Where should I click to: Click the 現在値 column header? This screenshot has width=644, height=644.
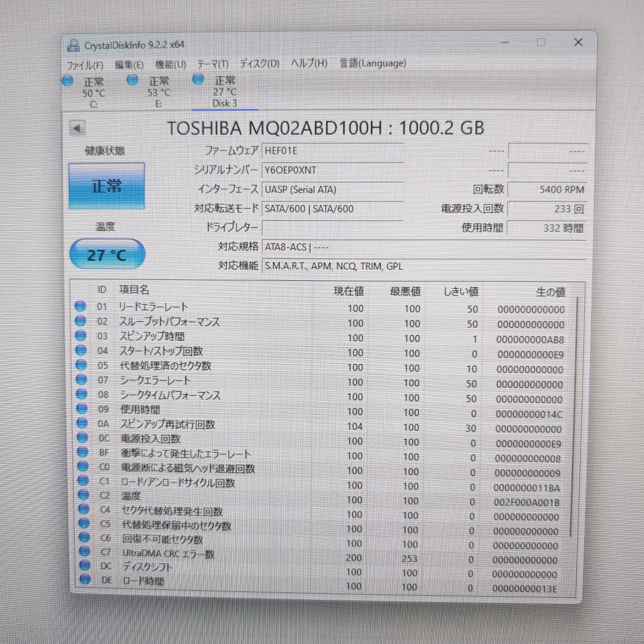click(348, 291)
